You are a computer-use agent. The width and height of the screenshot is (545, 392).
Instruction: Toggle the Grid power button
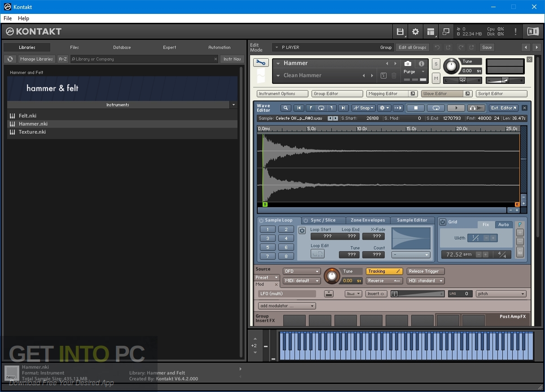pos(443,222)
